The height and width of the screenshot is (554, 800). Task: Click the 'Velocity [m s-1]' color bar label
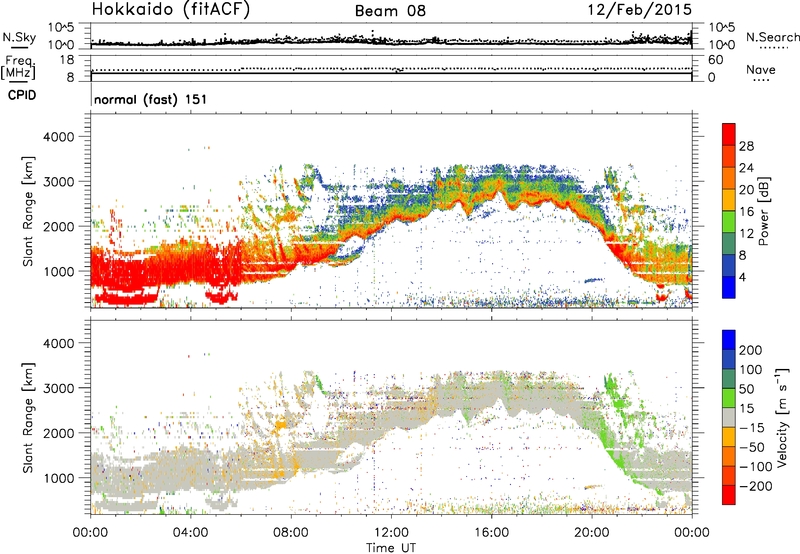point(782,417)
